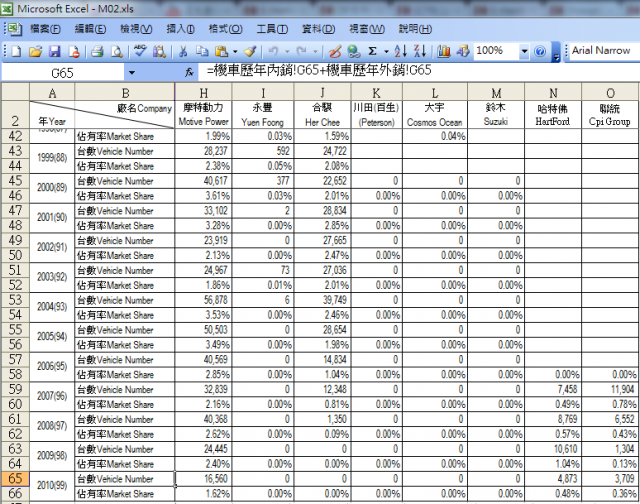Image resolution: width=640 pixels, height=504 pixels.
Task: Open the 檢視(V) View menu
Action: pos(136,29)
